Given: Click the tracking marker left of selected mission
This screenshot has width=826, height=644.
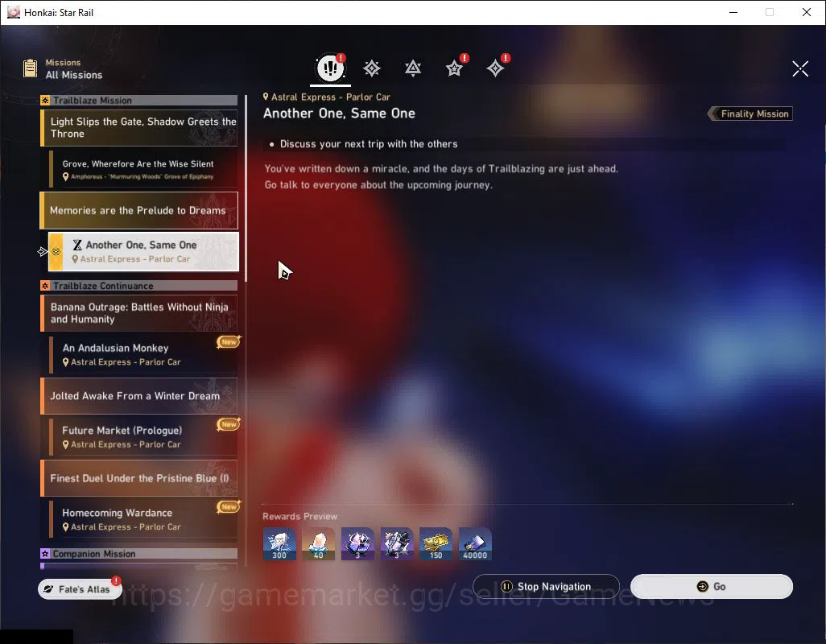Looking at the screenshot, I should point(43,252).
